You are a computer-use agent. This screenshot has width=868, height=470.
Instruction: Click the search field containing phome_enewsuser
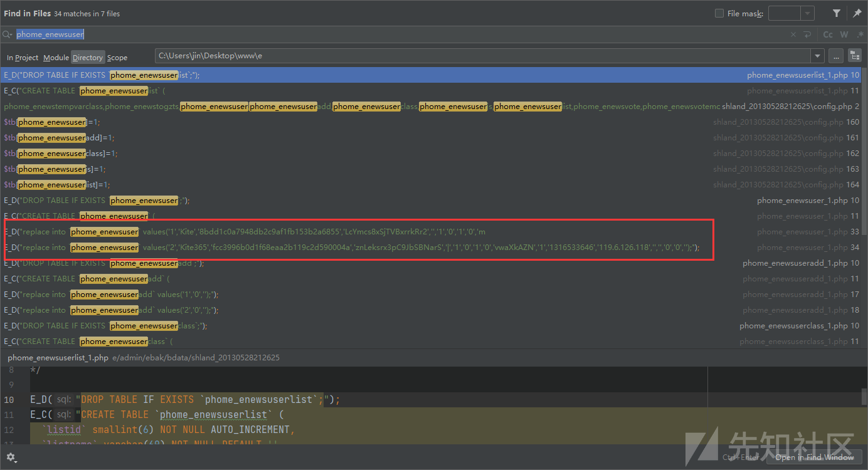pos(401,34)
